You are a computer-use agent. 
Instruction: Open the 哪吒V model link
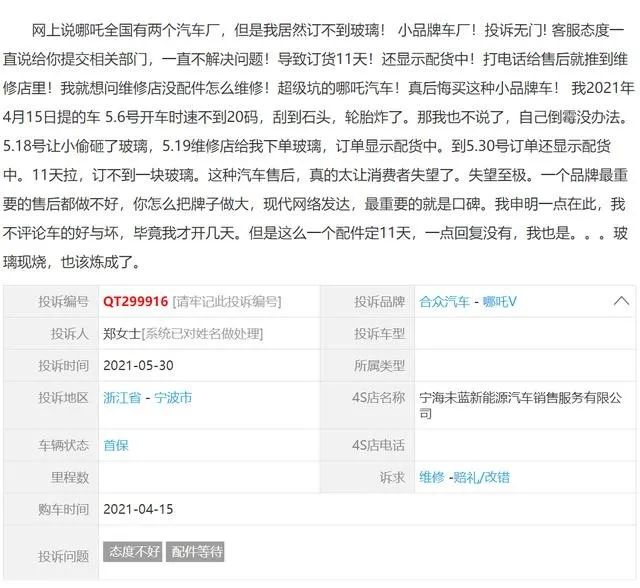[499, 302]
